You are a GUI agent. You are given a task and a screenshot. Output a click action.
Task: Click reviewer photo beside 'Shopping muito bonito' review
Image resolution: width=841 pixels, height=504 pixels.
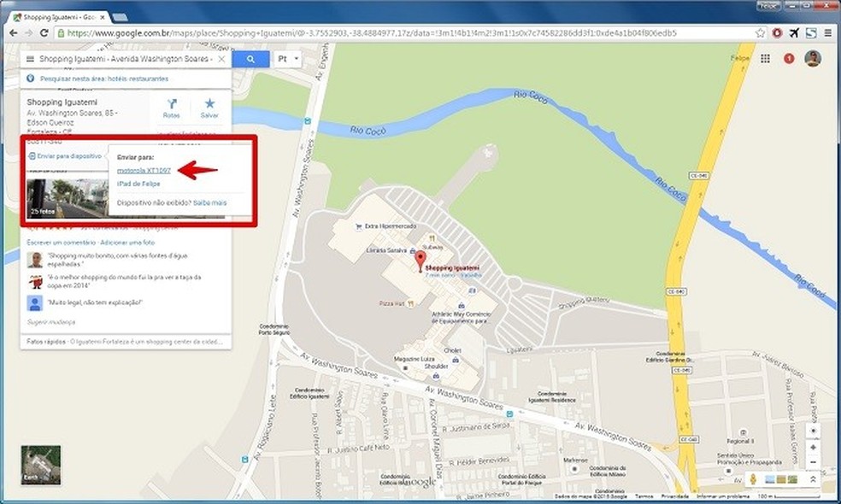pos(35,260)
